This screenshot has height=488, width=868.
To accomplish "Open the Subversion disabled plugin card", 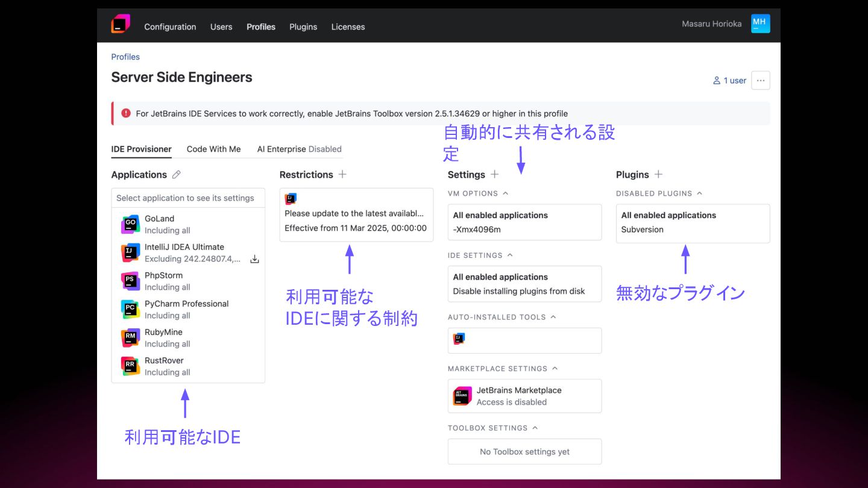I will pos(693,224).
